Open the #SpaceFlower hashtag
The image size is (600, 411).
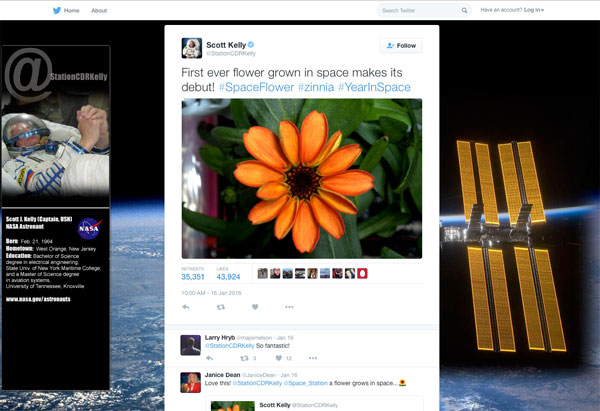point(256,87)
